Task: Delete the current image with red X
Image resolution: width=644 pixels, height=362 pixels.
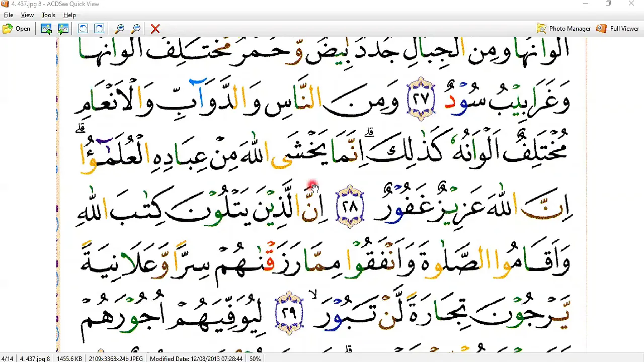Action: (x=155, y=29)
